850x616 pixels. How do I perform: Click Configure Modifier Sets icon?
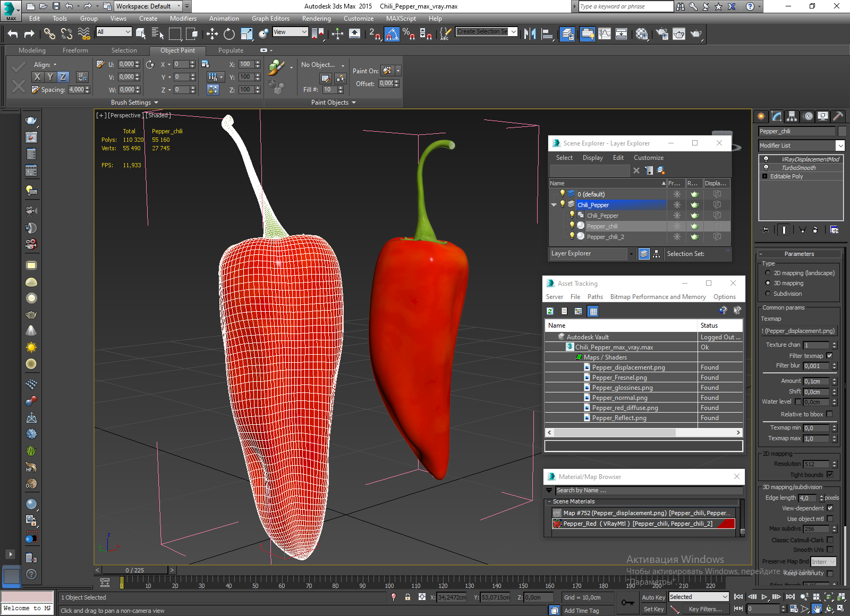coord(834,230)
